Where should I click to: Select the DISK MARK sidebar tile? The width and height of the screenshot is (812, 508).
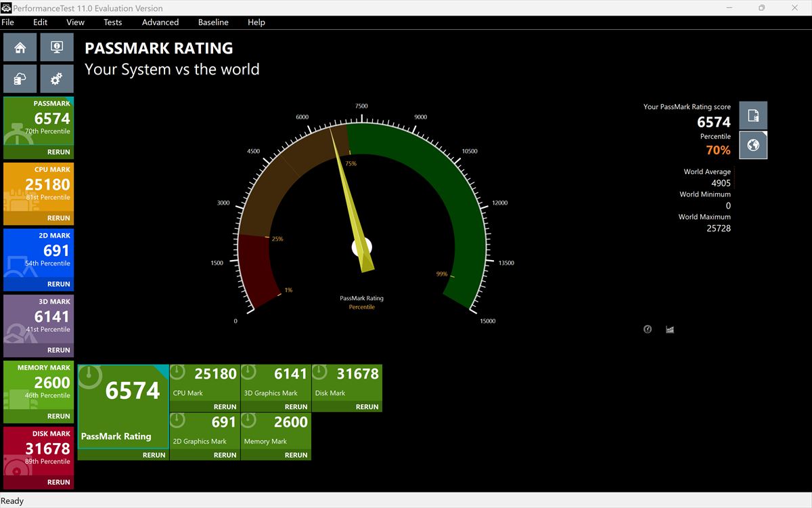pyautogui.click(x=39, y=452)
